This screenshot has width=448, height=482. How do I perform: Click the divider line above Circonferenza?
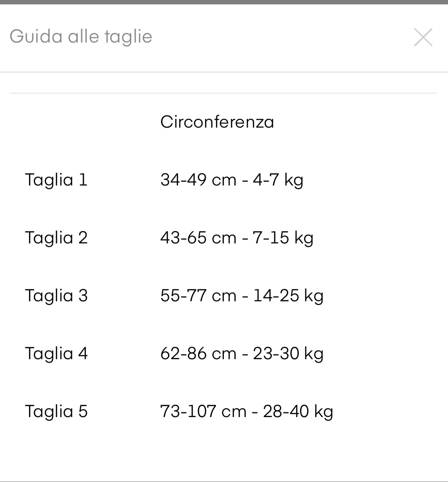click(223, 93)
